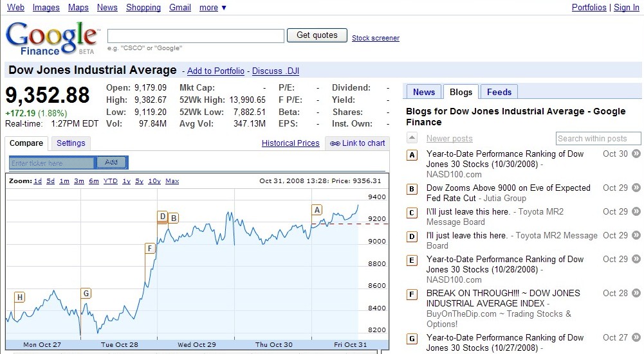Image resolution: width=644 pixels, height=354 pixels.
Task: Open chart marker H flag
Action: click(x=20, y=297)
